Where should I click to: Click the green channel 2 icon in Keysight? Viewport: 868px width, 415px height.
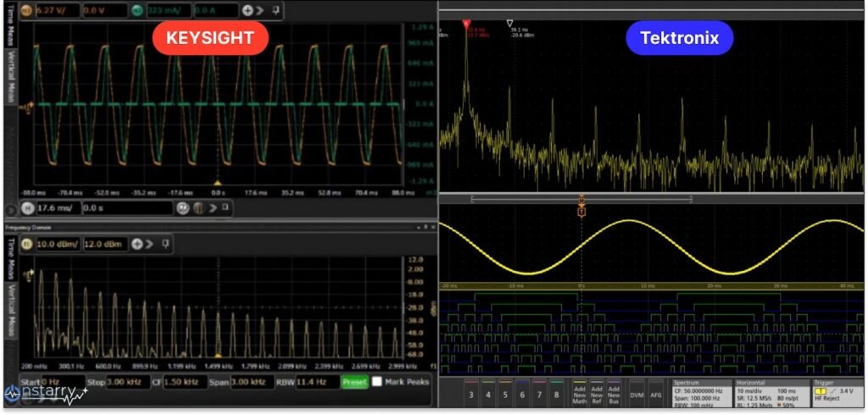pyautogui.click(x=138, y=10)
